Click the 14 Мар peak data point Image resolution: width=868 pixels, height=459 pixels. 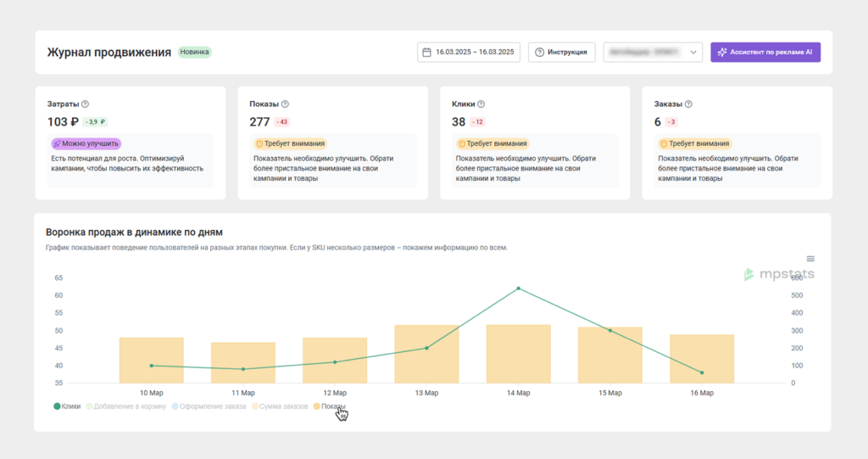(x=518, y=288)
